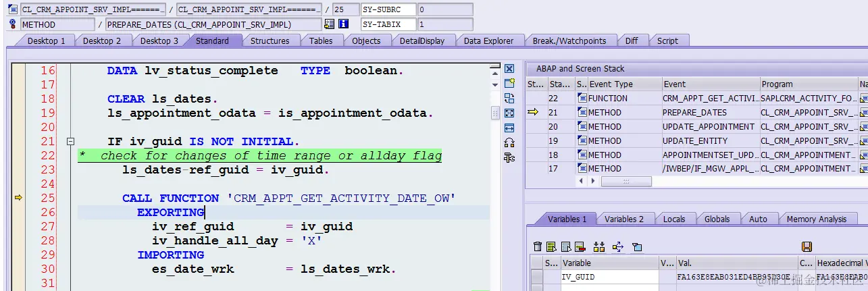
Task: Open the Memory Analysis tab
Action: [817, 219]
